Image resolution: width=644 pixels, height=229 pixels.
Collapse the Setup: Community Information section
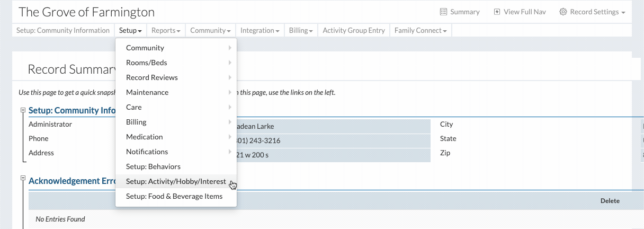[23, 110]
